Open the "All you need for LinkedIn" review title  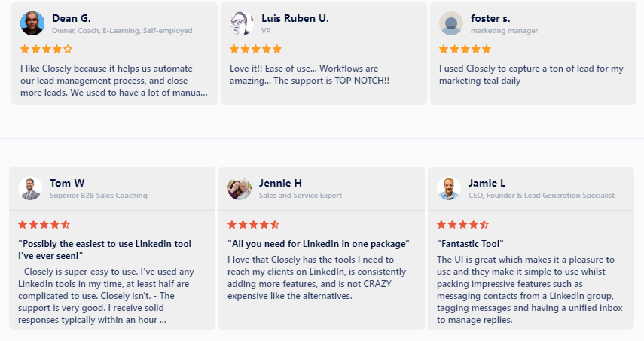click(319, 244)
